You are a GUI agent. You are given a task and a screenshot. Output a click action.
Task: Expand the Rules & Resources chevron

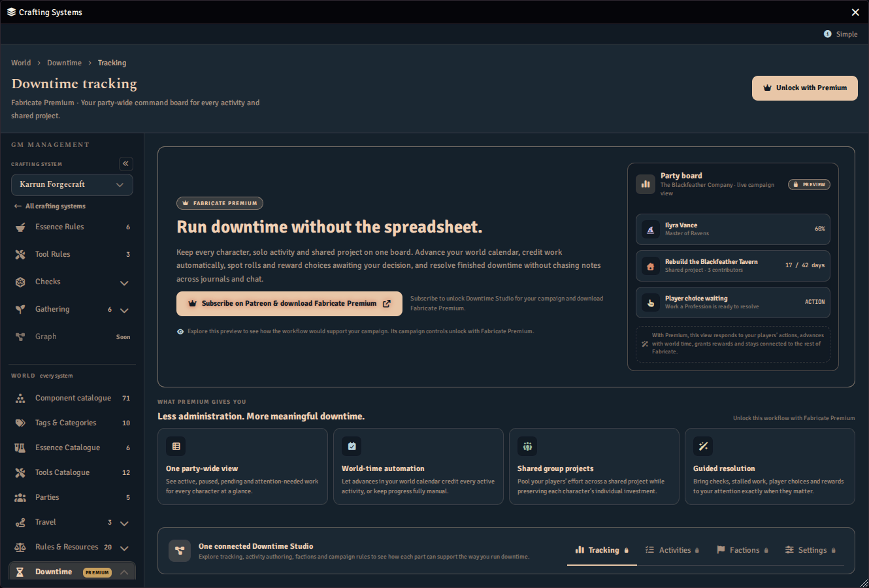tap(124, 548)
